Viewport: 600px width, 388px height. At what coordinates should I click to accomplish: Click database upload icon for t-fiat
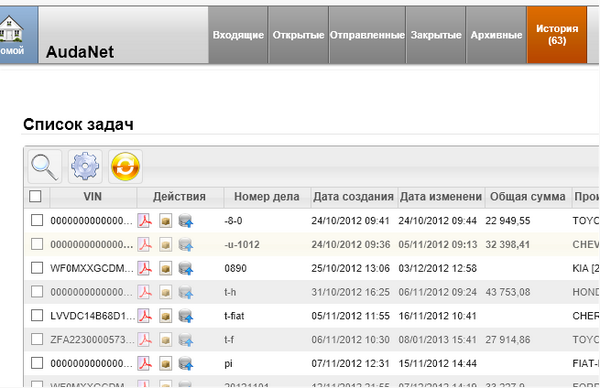tap(186, 316)
